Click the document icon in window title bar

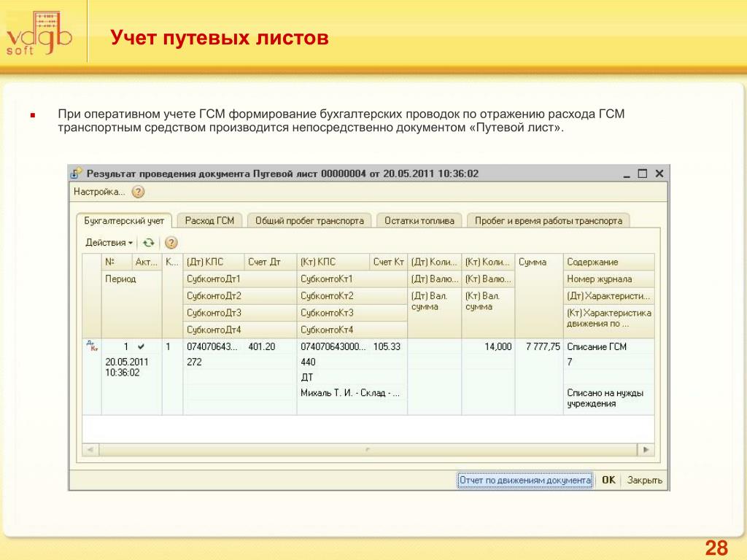[77, 174]
